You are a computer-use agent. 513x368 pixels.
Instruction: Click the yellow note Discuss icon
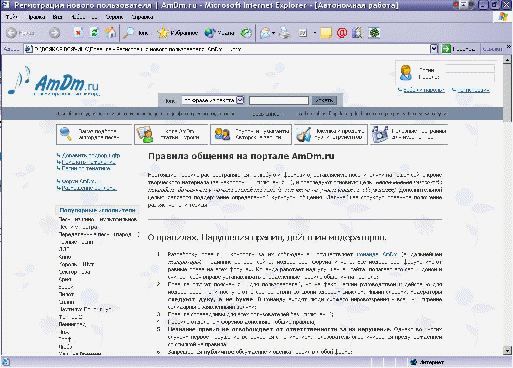[326, 33]
